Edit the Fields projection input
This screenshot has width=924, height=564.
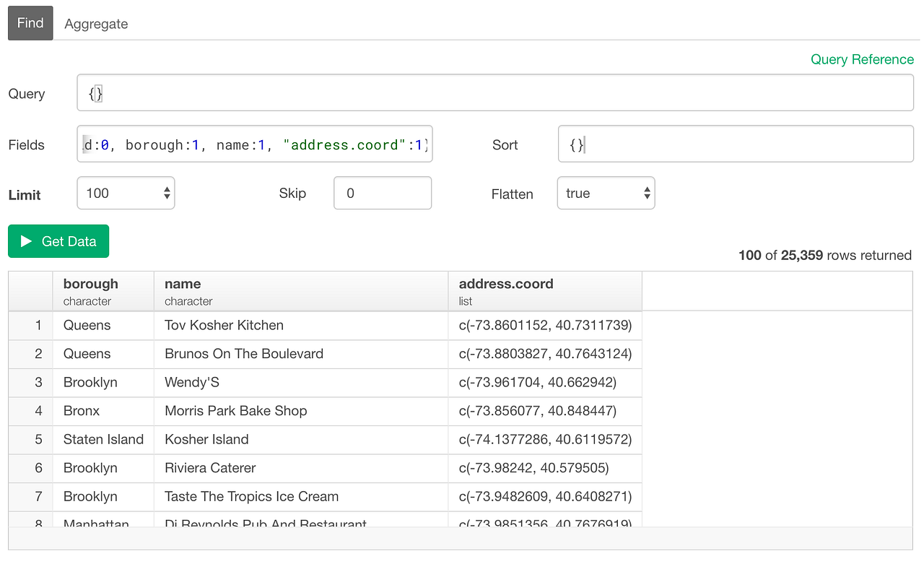tap(253, 144)
